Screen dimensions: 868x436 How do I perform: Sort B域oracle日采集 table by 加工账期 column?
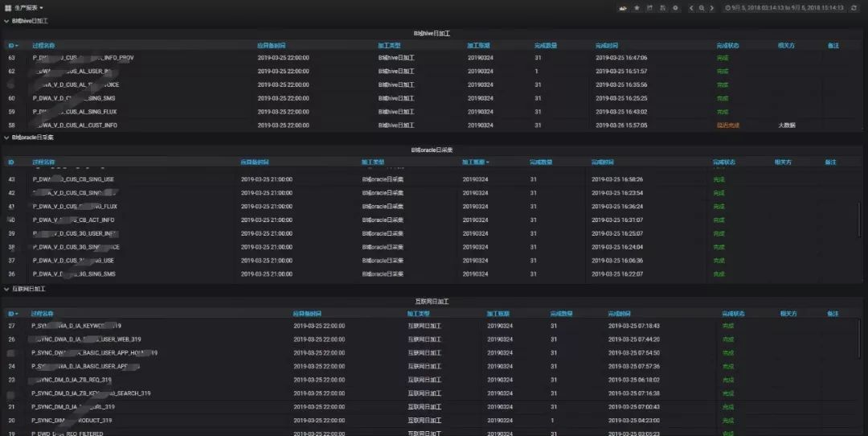(x=476, y=162)
